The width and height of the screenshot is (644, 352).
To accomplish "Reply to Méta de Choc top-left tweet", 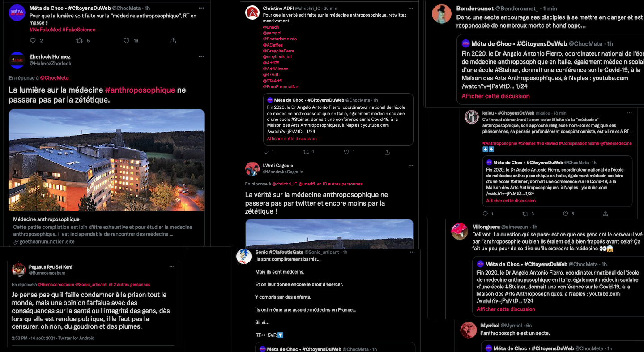I will coord(32,40).
